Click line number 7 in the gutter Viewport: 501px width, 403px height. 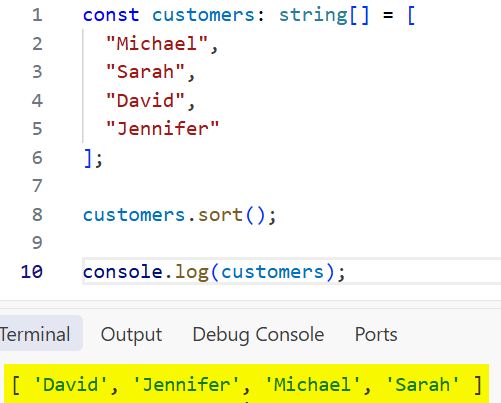[x=37, y=186]
